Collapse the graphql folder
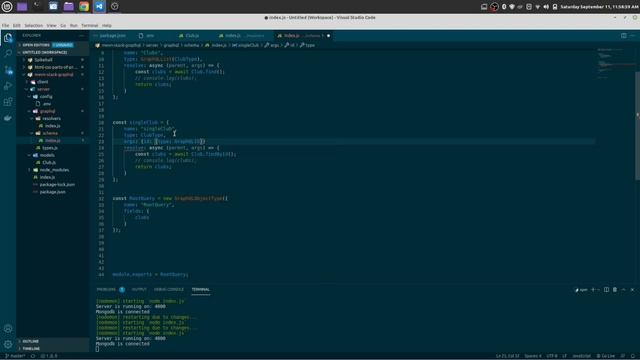The image size is (640, 360). point(53,111)
